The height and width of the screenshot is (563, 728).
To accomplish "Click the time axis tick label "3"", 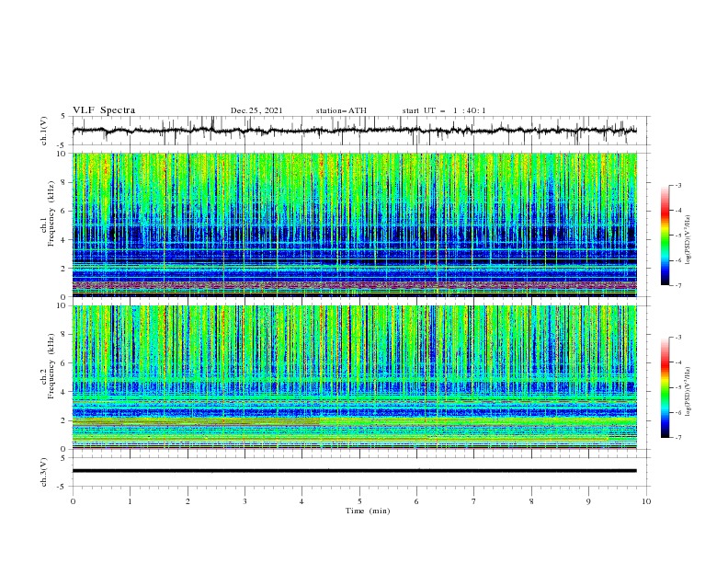I will [x=245, y=501].
